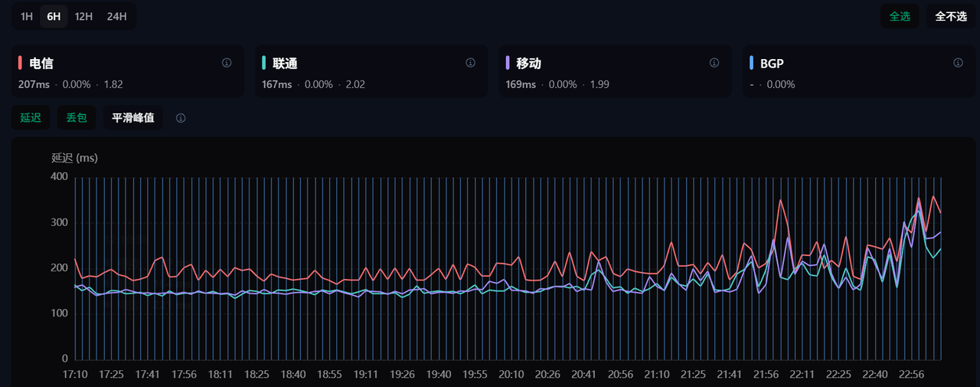Switch to the 12H time range

[83, 16]
